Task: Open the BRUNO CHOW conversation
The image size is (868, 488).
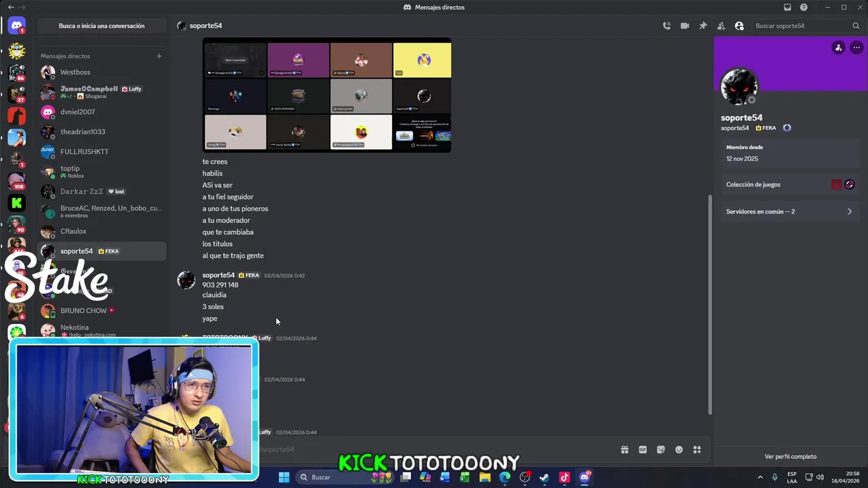Action: click(102, 310)
